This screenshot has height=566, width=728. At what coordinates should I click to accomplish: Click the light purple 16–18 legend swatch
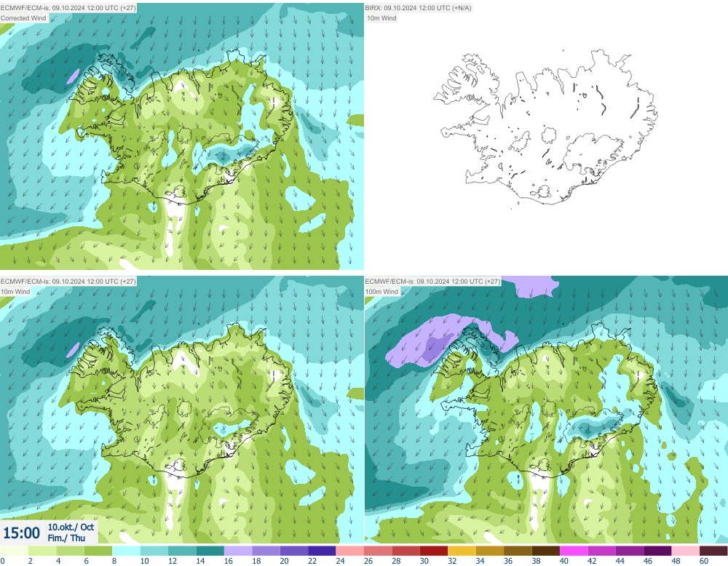click(238, 551)
